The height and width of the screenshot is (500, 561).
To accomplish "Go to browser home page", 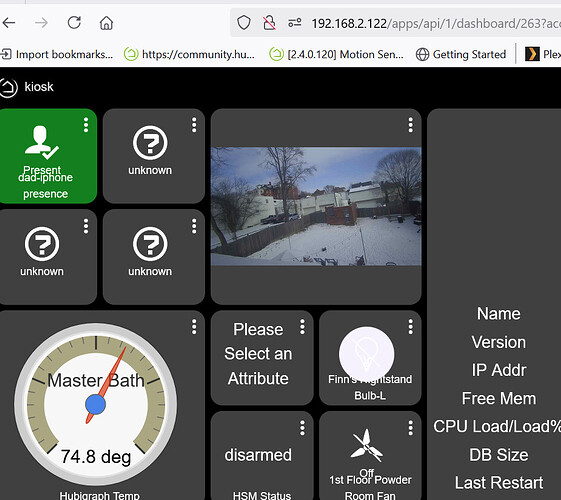I will tap(106, 23).
